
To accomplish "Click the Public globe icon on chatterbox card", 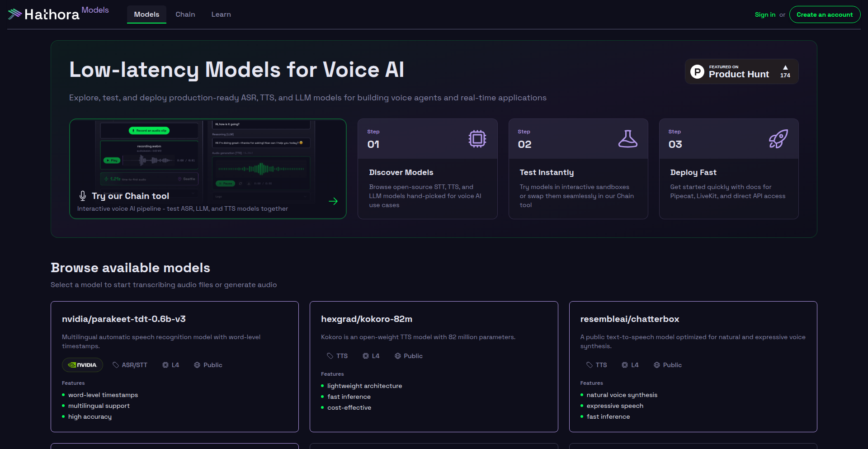I will (x=657, y=365).
